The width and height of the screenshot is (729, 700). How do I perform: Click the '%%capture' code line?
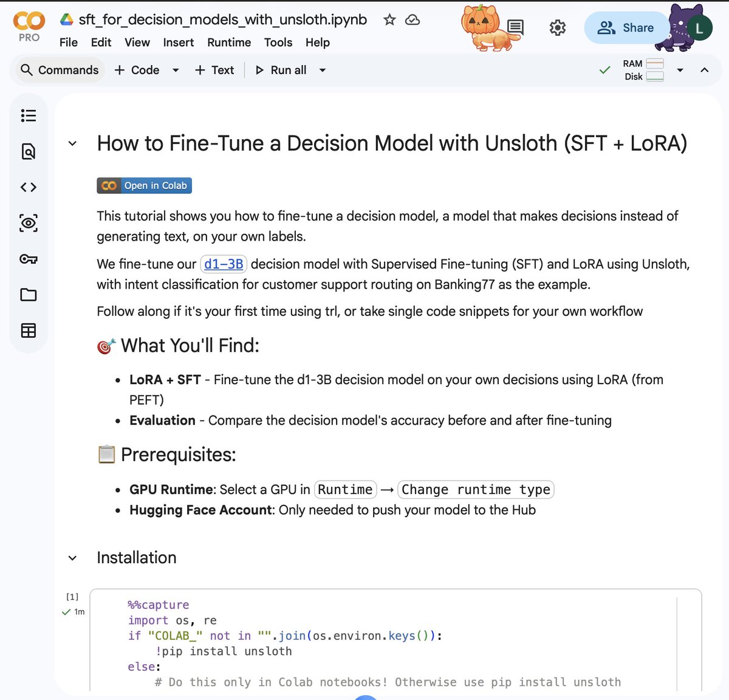pos(159,605)
